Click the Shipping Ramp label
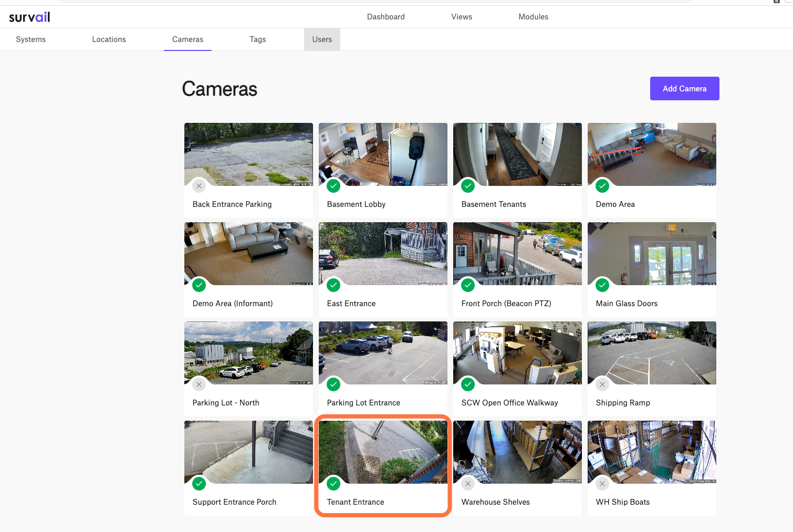The width and height of the screenshot is (793, 532). pos(623,403)
